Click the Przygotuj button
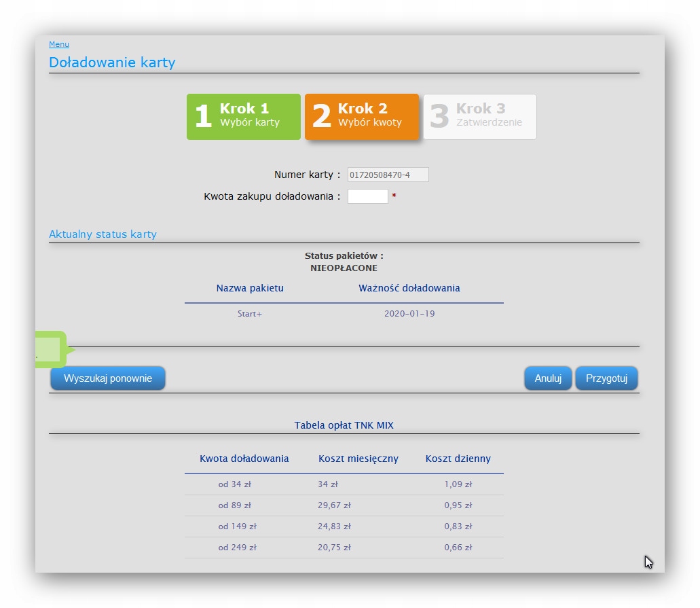Screen dimensions: 700x608 [x=606, y=378]
